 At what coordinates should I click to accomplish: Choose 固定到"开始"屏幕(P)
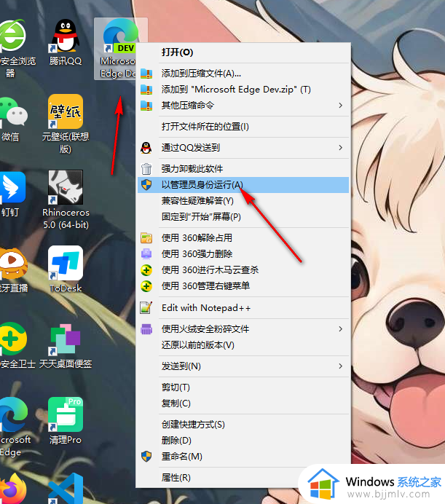click(x=243, y=217)
